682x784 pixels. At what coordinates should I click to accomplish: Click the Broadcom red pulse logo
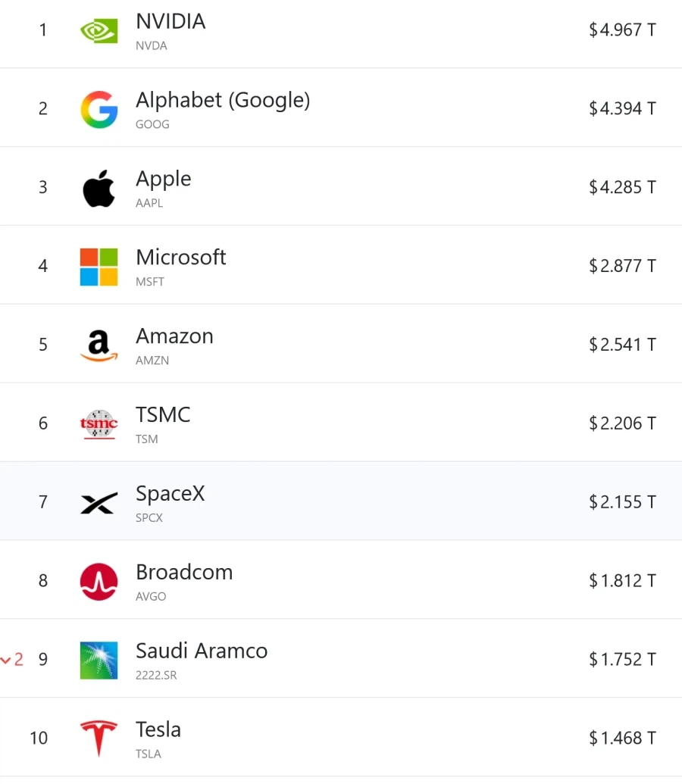[99, 582]
